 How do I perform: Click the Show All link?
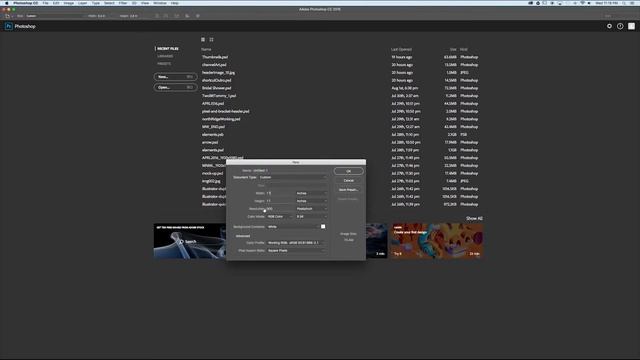[x=474, y=218]
